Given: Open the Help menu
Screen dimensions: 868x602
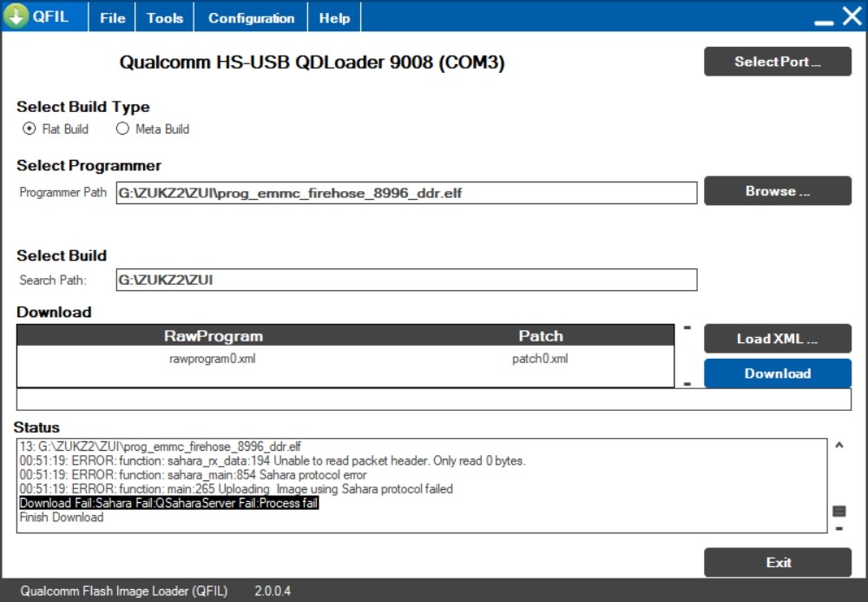Looking at the screenshot, I should (x=334, y=17).
